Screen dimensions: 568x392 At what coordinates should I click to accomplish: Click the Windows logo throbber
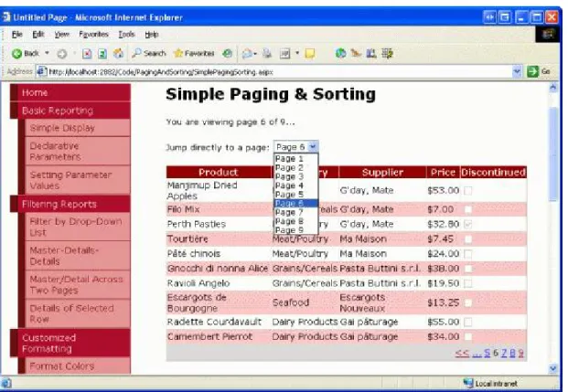[548, 35]
